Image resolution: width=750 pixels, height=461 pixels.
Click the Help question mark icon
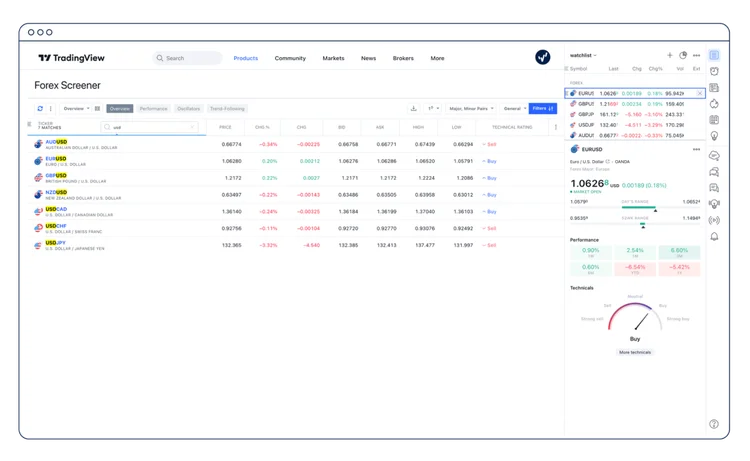click(714, 424)
